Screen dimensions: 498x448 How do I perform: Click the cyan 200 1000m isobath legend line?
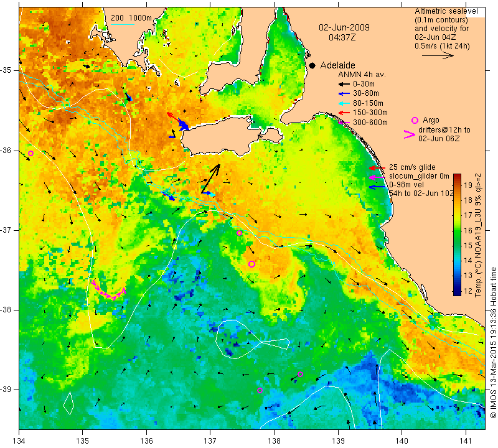click(x=123, y=24)
